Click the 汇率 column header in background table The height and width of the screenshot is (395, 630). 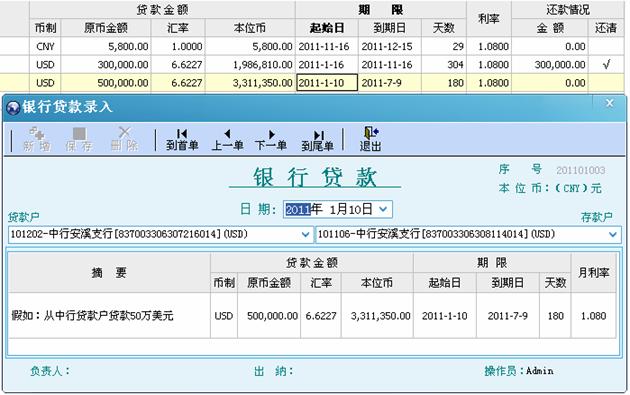click(x=178, y=28)
